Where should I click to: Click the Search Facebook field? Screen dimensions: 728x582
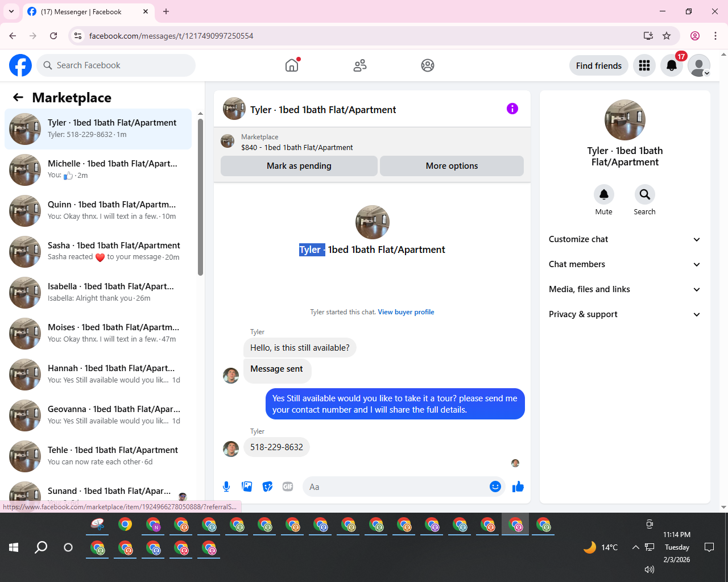pos(116,65)
